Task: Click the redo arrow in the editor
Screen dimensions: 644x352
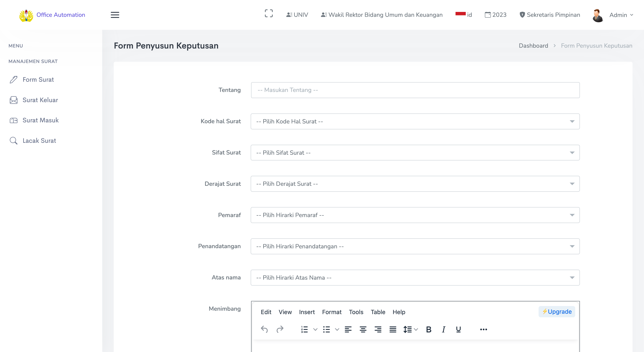Action: [280, 329]
